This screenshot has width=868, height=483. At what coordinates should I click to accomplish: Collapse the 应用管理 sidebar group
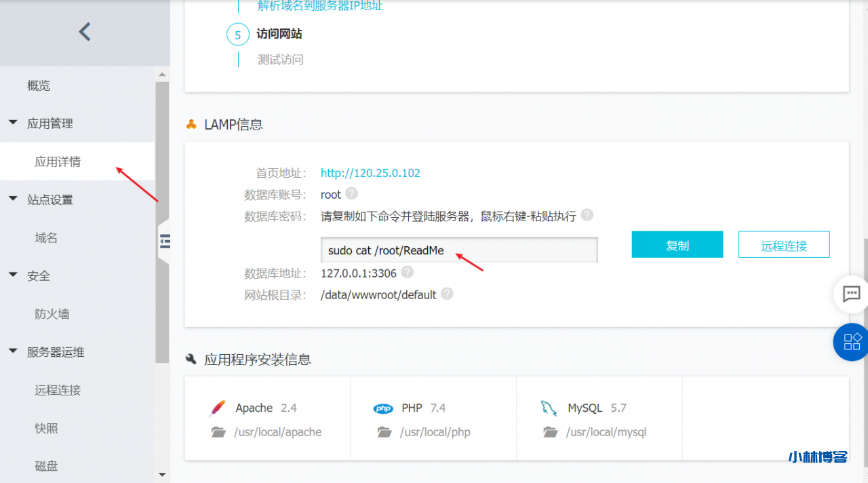[13, 123]
